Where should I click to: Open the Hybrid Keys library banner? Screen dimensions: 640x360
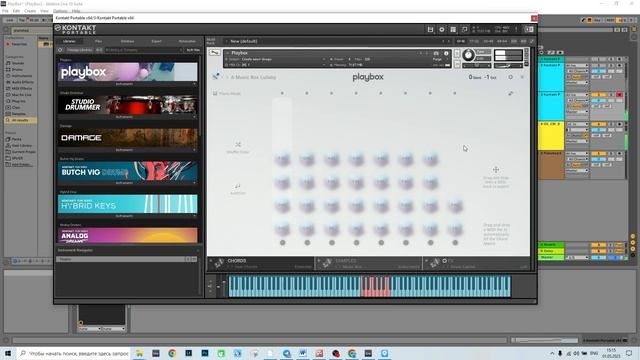tap(127, 204)
